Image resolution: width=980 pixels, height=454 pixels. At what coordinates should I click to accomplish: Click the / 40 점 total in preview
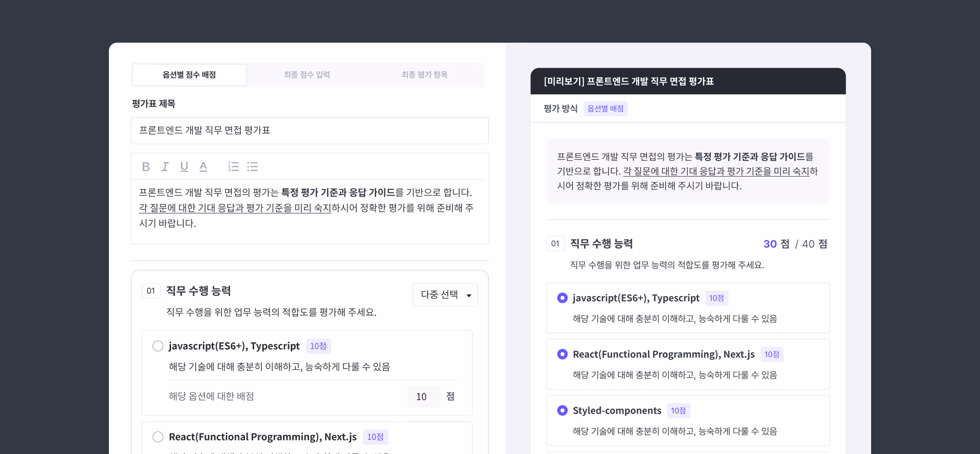811,244
